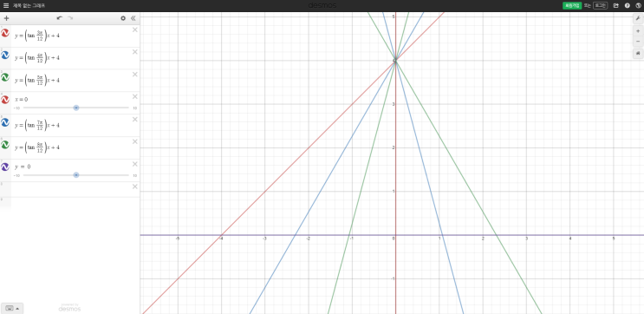Hide the blue tan 7π/12 line
This screenshot has width=644, height=314.
tap(5, 122)
